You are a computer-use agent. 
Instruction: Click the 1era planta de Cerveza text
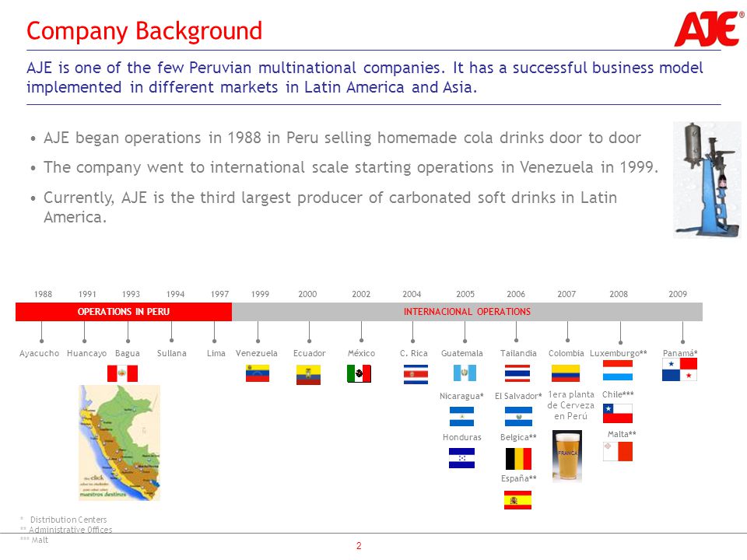point(570,405)
